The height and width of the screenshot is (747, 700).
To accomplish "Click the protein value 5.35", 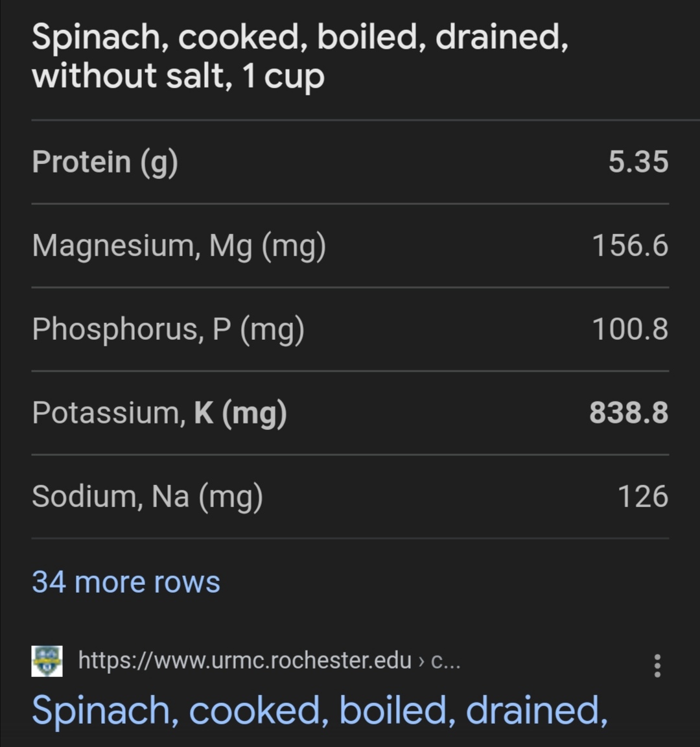I will tap(638, 161).
